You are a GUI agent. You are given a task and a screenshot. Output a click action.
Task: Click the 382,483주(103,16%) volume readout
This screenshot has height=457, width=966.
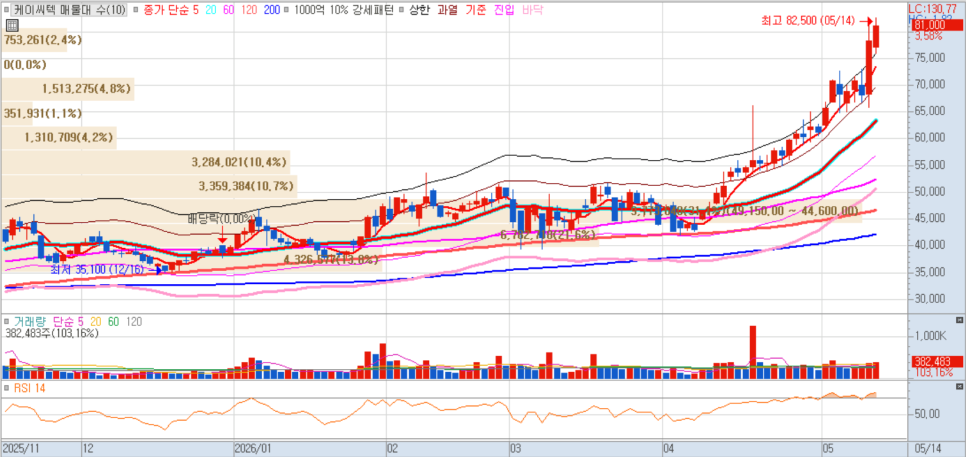[x=51, y=333]
